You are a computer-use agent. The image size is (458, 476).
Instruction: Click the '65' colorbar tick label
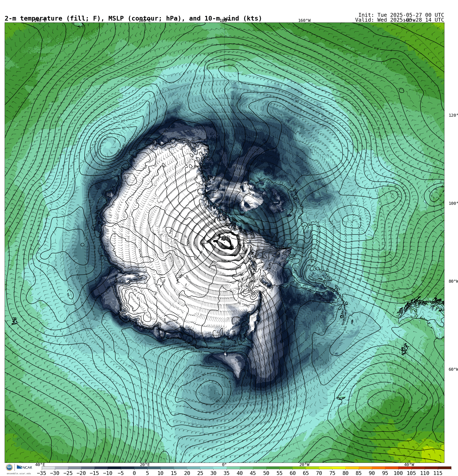(306, 473)
